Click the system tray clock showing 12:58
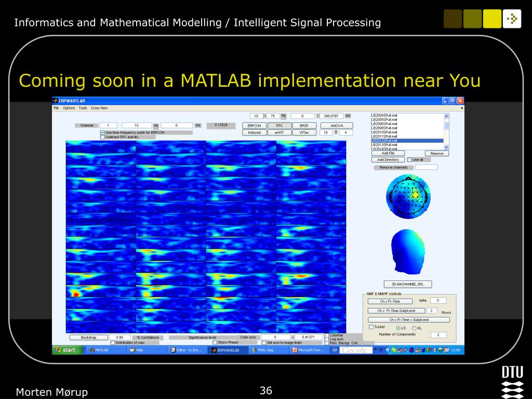532x399 pixels. (x=455, y=350)
